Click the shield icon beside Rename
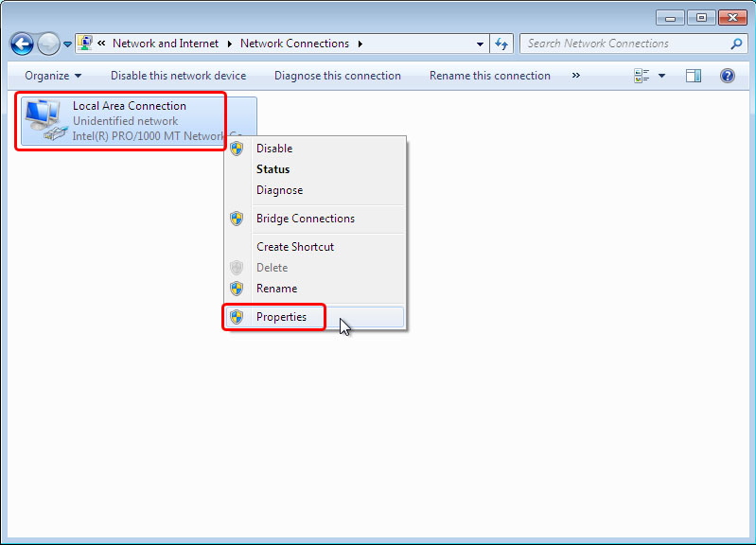Screen dimensions: 756x545 [237, 289]
